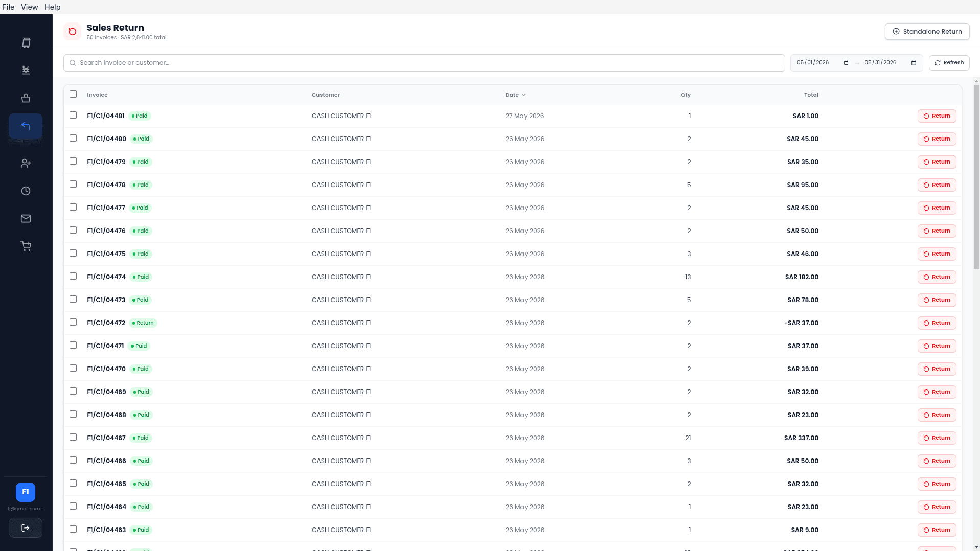Click the F1 user avatar
The height and width of the screenshot is (551, 980).
(26, 492)
